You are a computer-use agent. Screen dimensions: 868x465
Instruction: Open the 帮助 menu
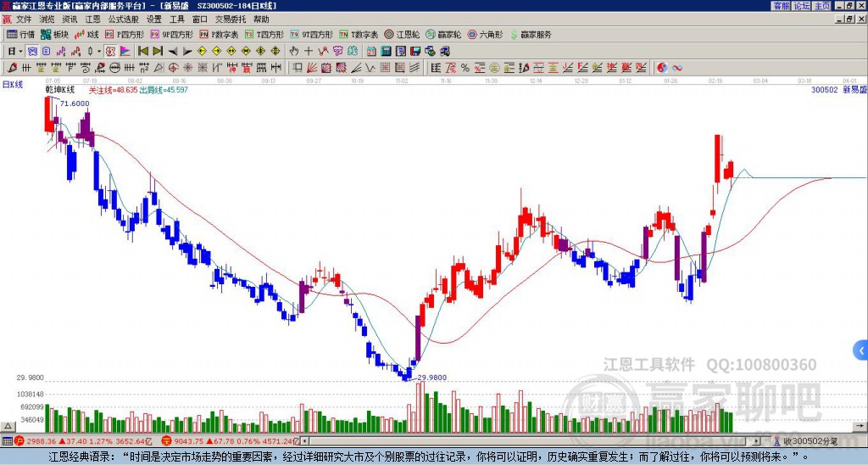click(x=261, y=20)
